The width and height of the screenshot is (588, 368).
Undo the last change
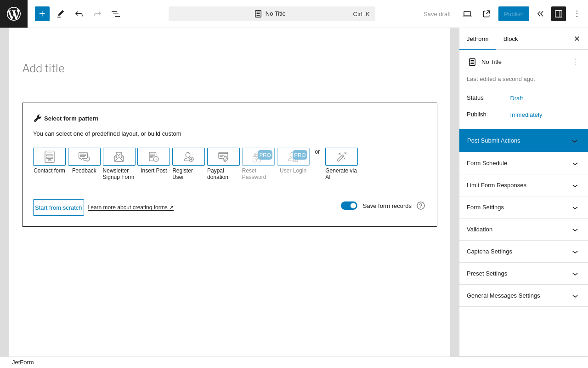79,14
